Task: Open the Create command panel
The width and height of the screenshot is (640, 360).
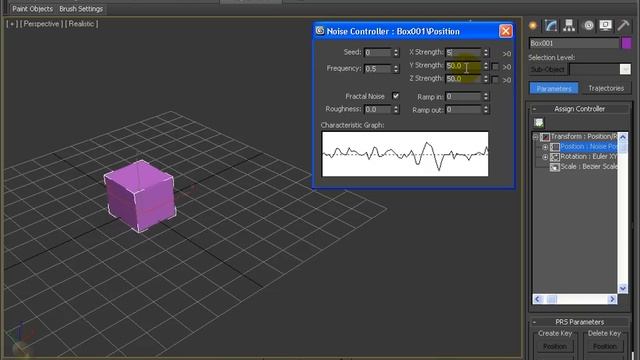Action: (x=533, y=26)
